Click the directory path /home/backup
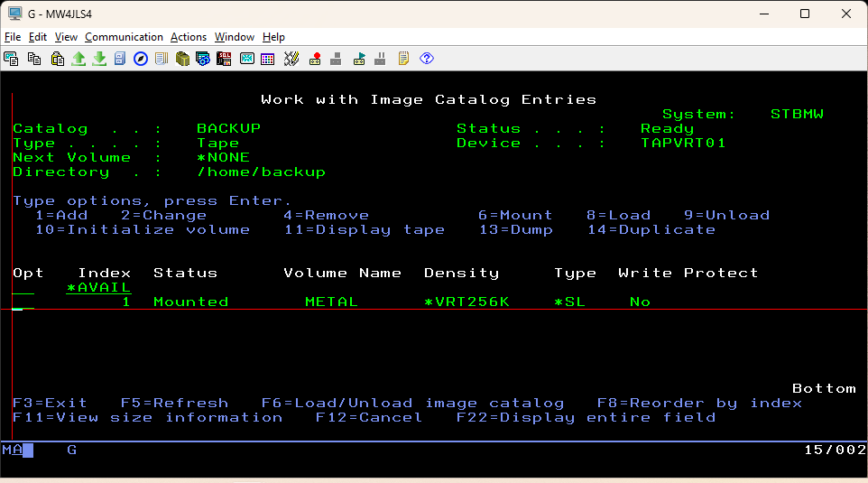 pos(262,172)
